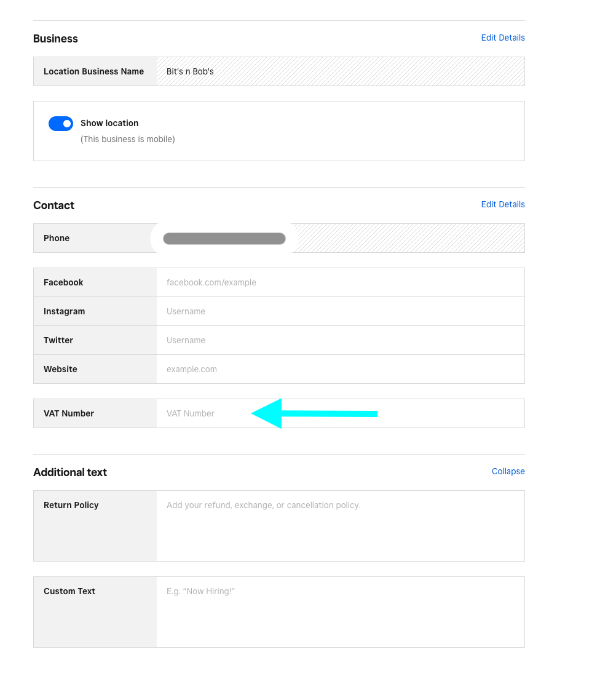Click the Additional text heading
Viewport: 616px width, 676px height.
pyautogui.click(x=69, y=472)
